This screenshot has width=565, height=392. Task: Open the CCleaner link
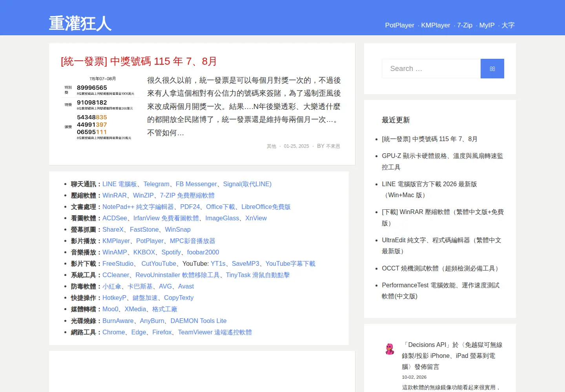[x=116, y=275]
